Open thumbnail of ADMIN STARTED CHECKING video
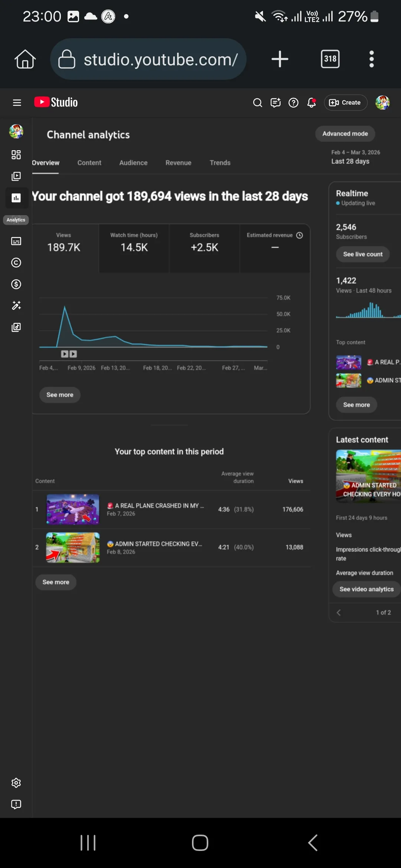401x868 pixels. [73, 548]
